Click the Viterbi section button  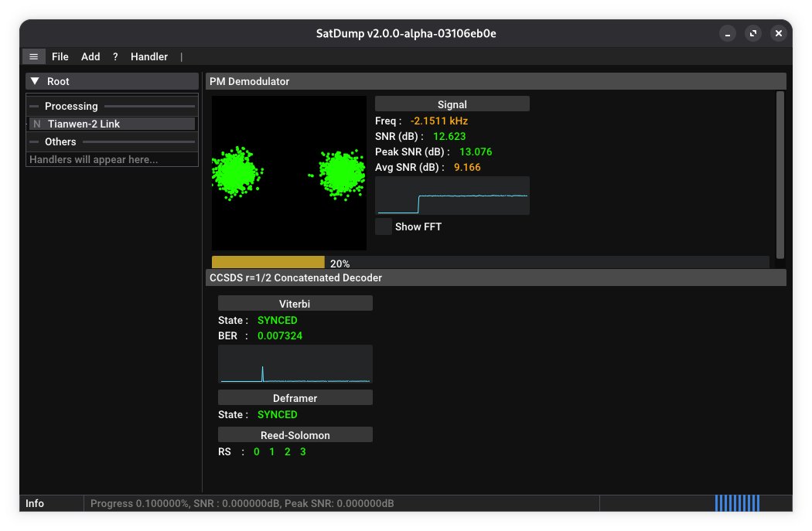(x=295, y=303)
